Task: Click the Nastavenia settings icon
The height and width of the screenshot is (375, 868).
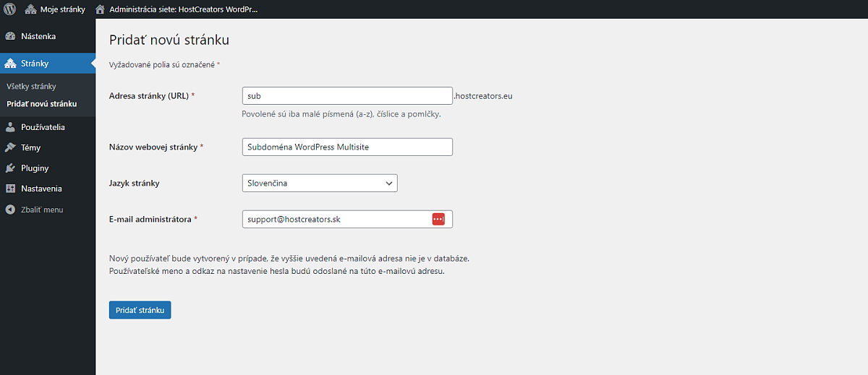Action: pyautogui.click(x=10, y=189)
